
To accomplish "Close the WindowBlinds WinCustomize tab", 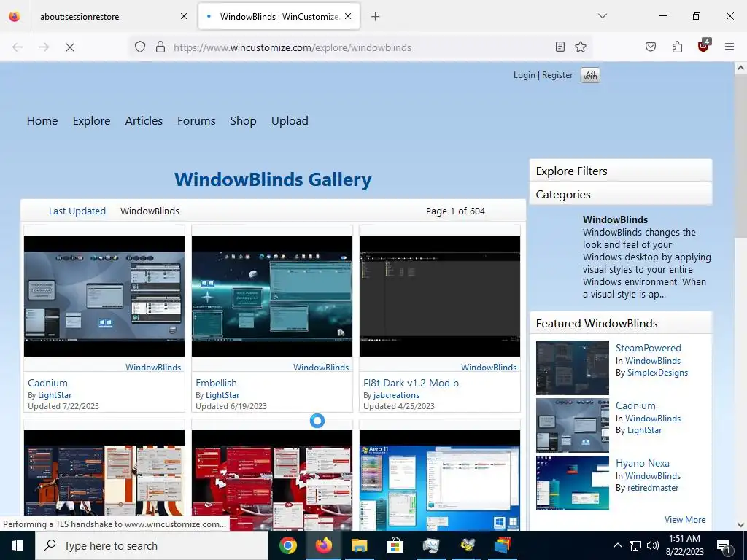I will tap(348, 16).
